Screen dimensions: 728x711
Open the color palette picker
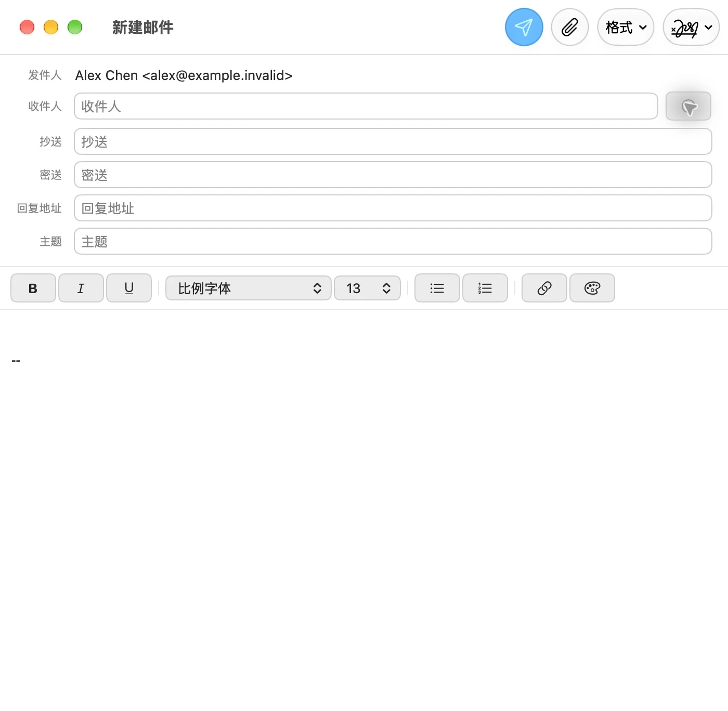[x=592, y=288]
